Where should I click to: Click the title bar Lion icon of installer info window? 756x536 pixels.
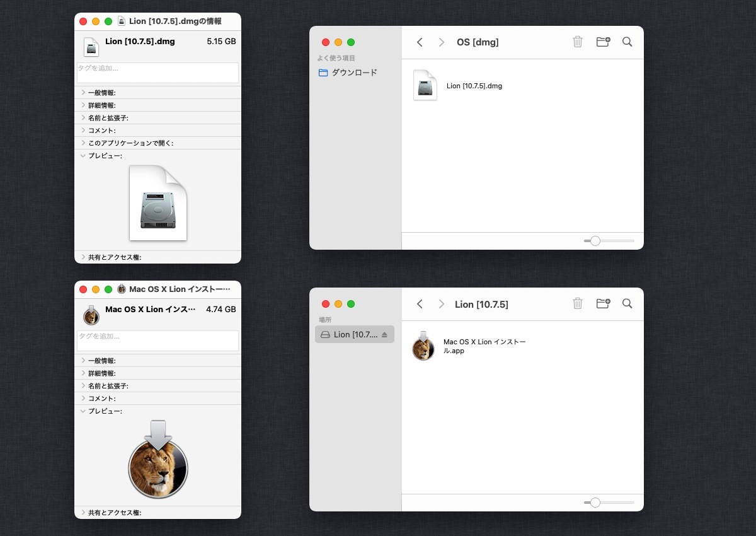click(122, 289)
